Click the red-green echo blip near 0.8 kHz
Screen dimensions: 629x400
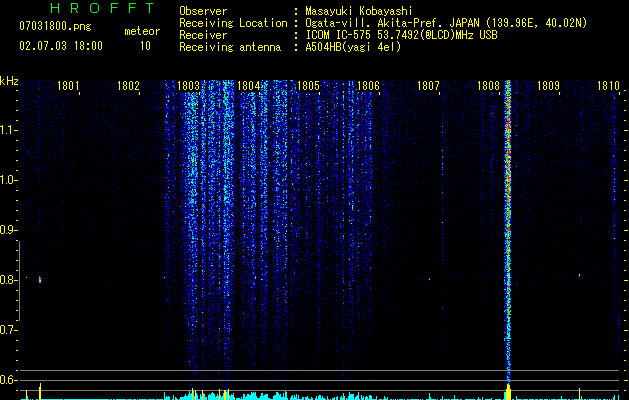40,280
